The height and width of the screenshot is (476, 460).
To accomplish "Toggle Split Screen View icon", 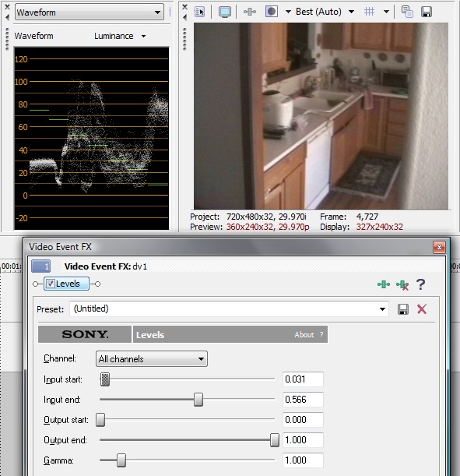I will (272, 12).
